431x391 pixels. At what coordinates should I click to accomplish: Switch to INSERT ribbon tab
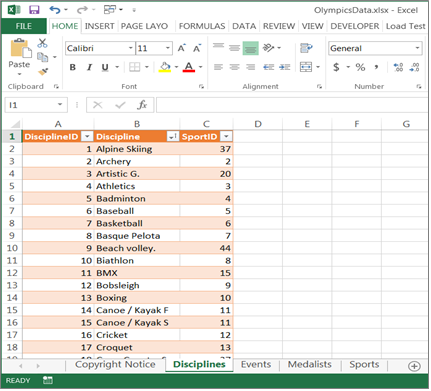tap(99, 26)
